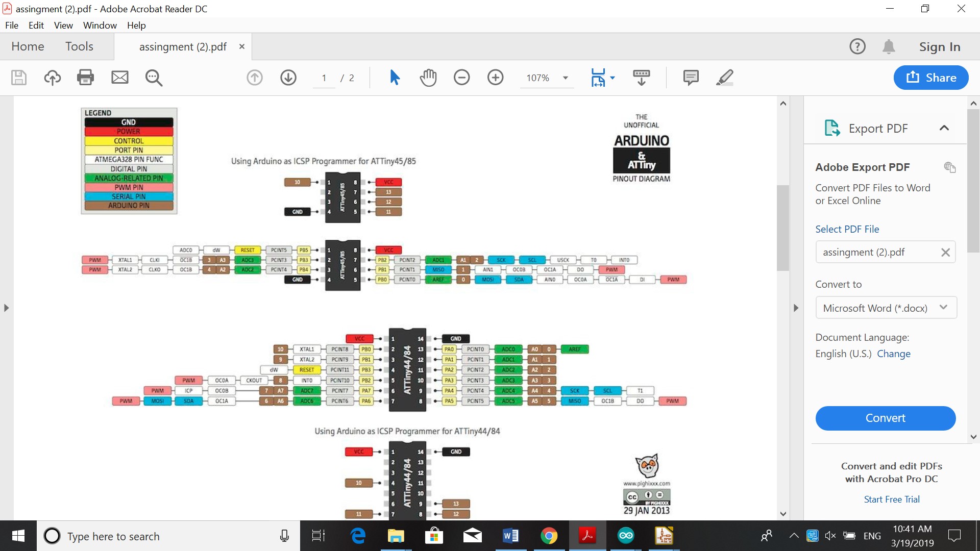Image resolution: width=980 pixels, height=551 pixels.
Task: Open the Find text magnifier tool
Action: 154,78
